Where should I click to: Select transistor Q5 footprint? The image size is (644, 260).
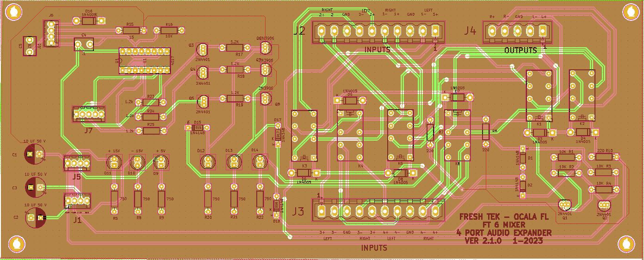(202, 101)
